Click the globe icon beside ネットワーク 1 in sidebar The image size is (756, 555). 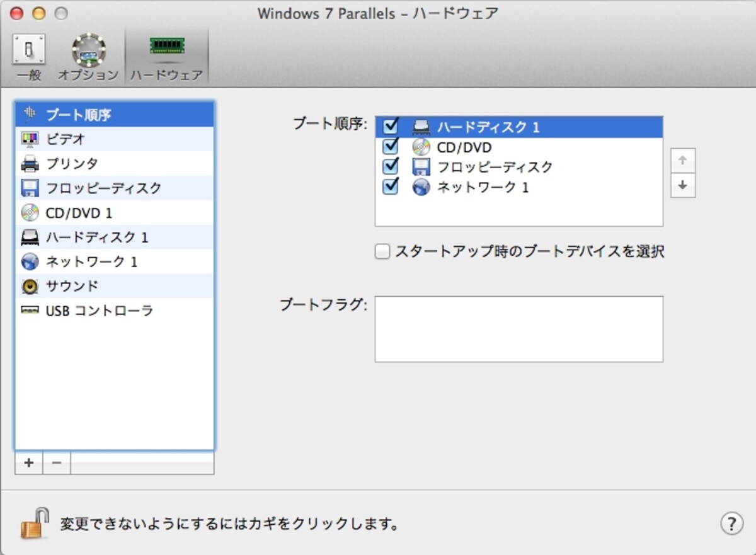click(x=30, y=261)
